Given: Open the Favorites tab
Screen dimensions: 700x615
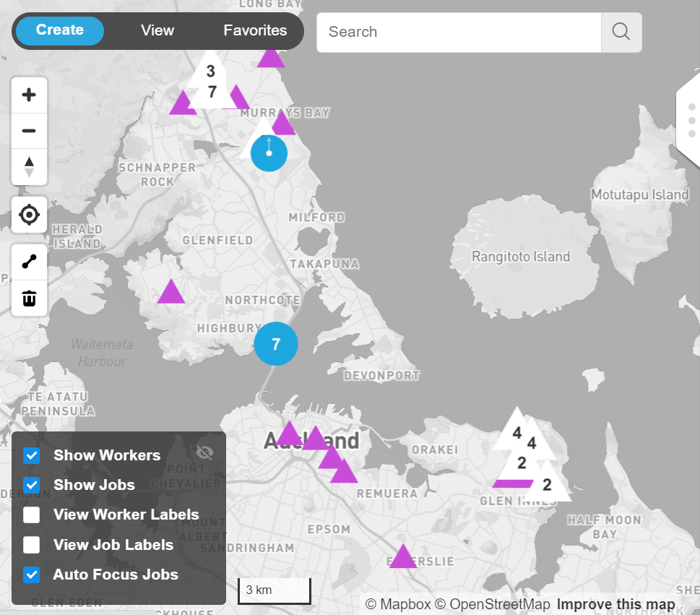Looking at the screenshot, I should point(255,30).
